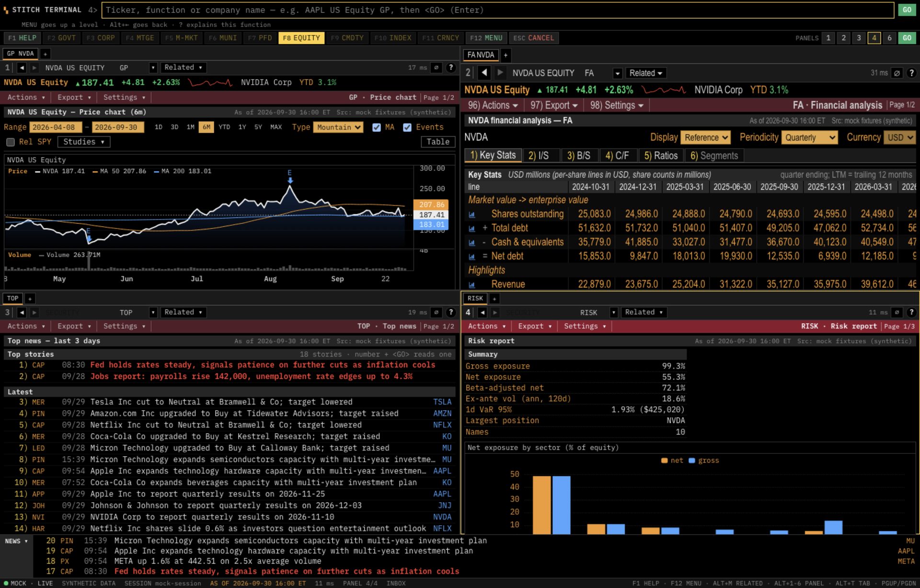This screenshot has height=588, width=920.
Task: Click the chart icon beside Shares outstanding
Action: 471,214
